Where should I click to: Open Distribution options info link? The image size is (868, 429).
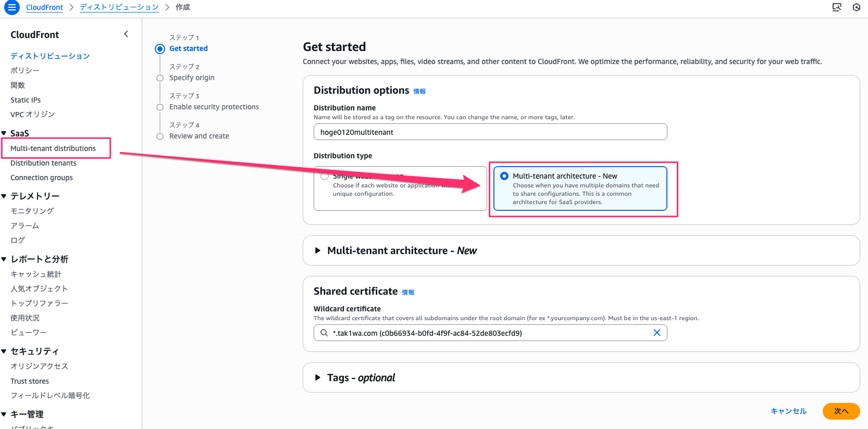tap(419, 92)
